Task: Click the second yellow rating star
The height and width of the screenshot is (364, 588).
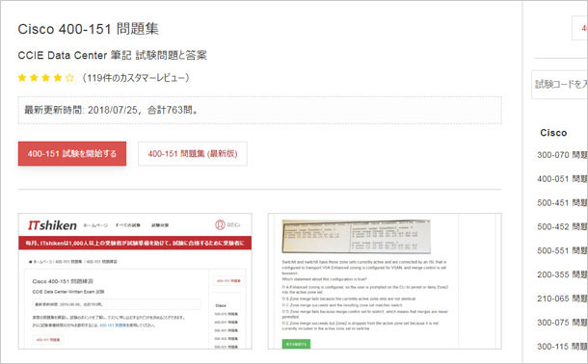Action: pos(34,77)
